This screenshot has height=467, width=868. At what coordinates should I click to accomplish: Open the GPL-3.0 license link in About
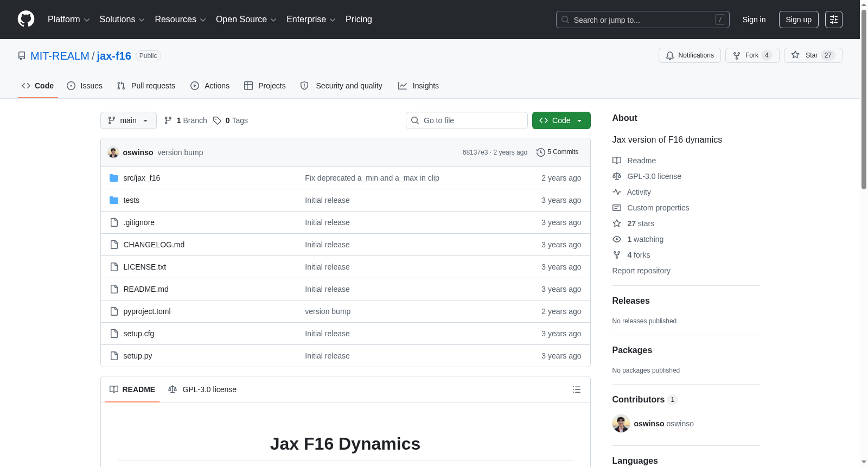click(x=647, y=176)
